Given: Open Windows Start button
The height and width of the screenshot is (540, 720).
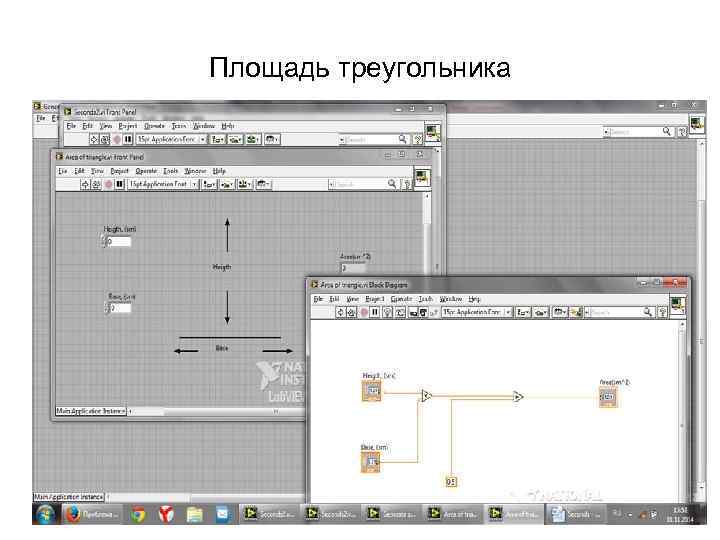Looking at the screenshot, I should tap(45, 514).
